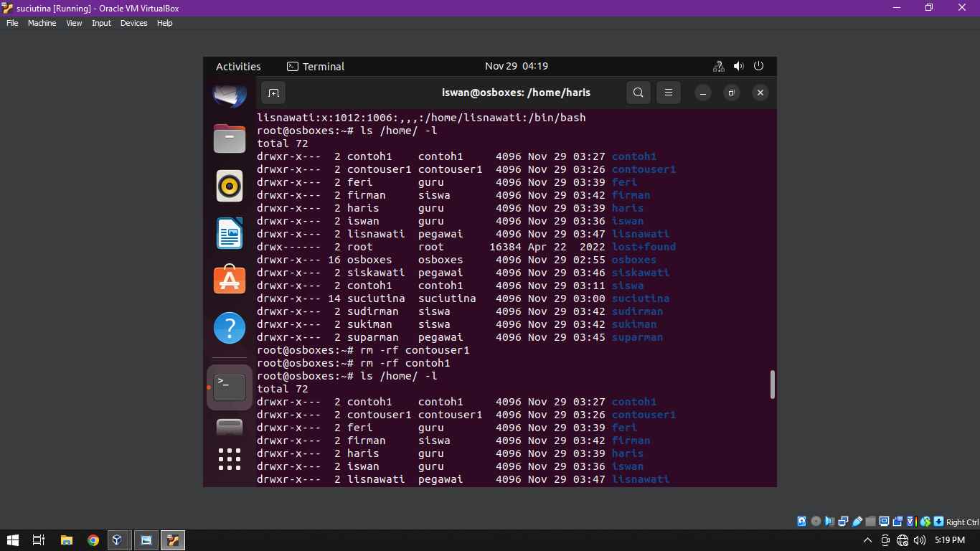Open the VirtualBox Machine menu

(42, 23)
